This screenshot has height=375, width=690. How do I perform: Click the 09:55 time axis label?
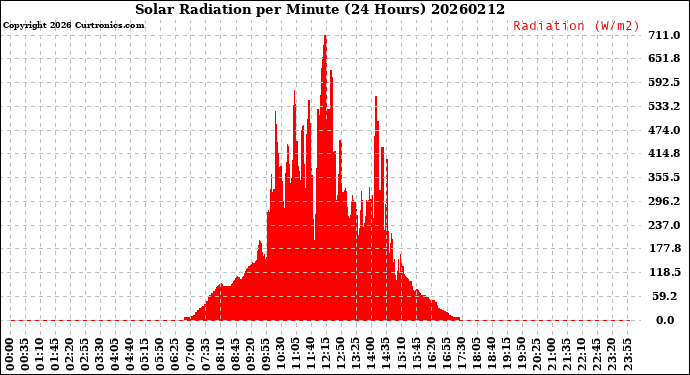point(265,355)
